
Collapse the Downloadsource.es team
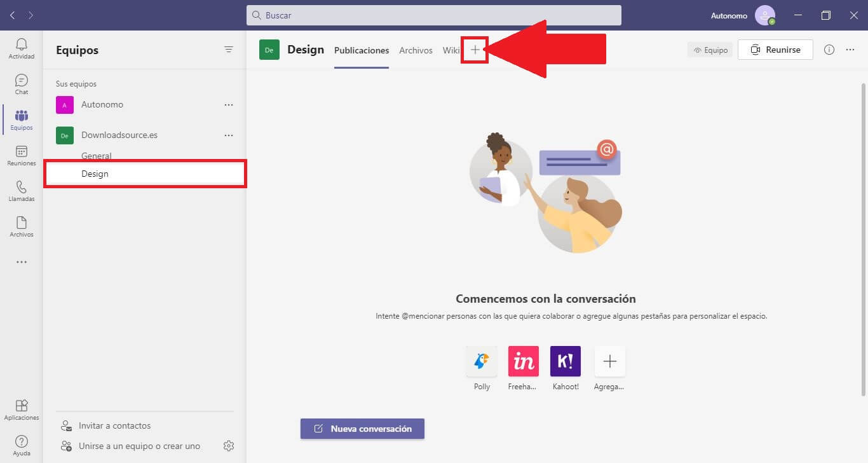119,135
